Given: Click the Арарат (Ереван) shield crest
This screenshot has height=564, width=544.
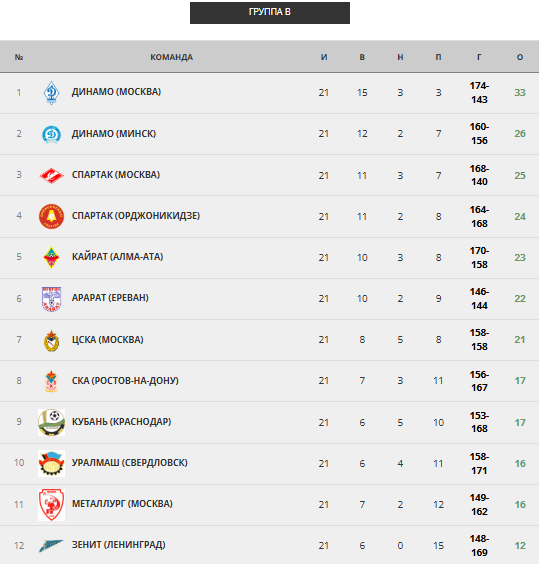Looking at the screenshot, I should (51, 299).
